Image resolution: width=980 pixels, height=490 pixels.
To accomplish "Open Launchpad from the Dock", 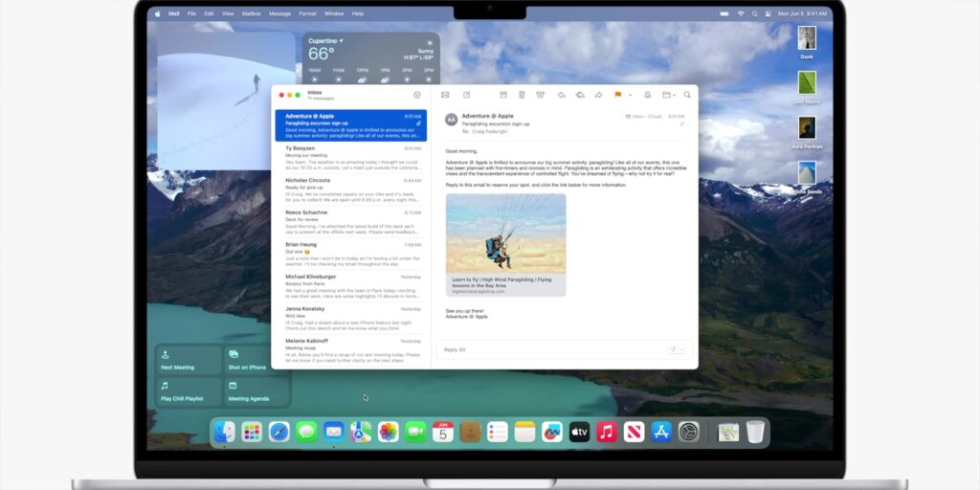I will click(252, 432).
